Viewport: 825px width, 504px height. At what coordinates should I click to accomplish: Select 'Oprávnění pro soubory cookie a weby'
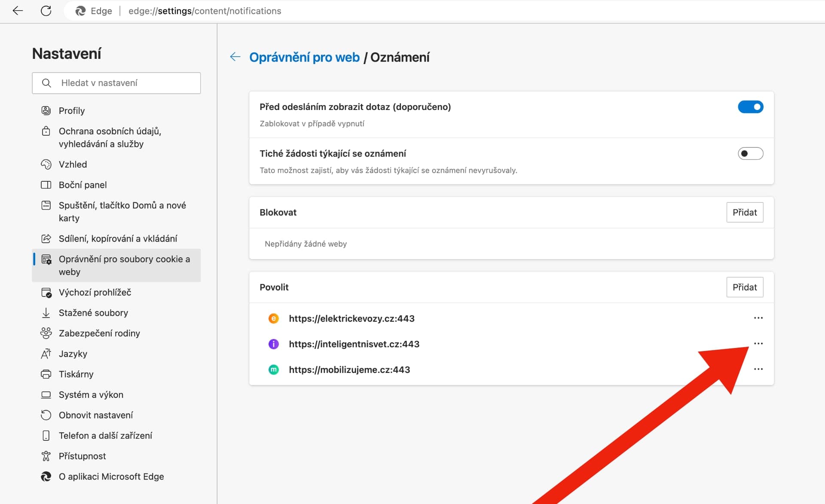tap(124, 265)
